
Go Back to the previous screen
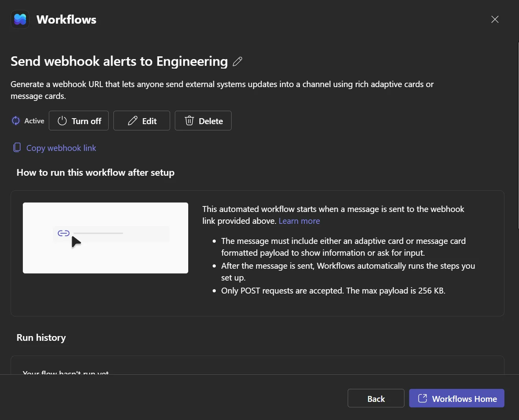376,398
